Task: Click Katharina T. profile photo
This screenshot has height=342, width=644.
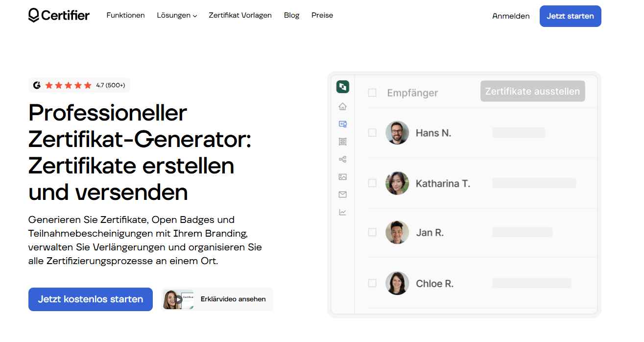Action: click(x=397, y=183)
